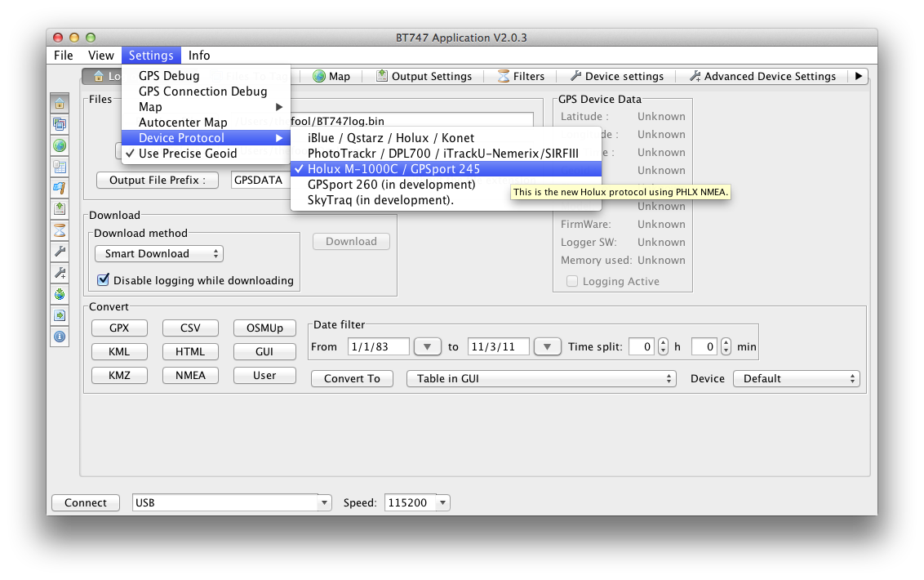Screen dimensions: 924x580
Task: Toggle Use Precise Geoid menu option
Action: [206, 154]
